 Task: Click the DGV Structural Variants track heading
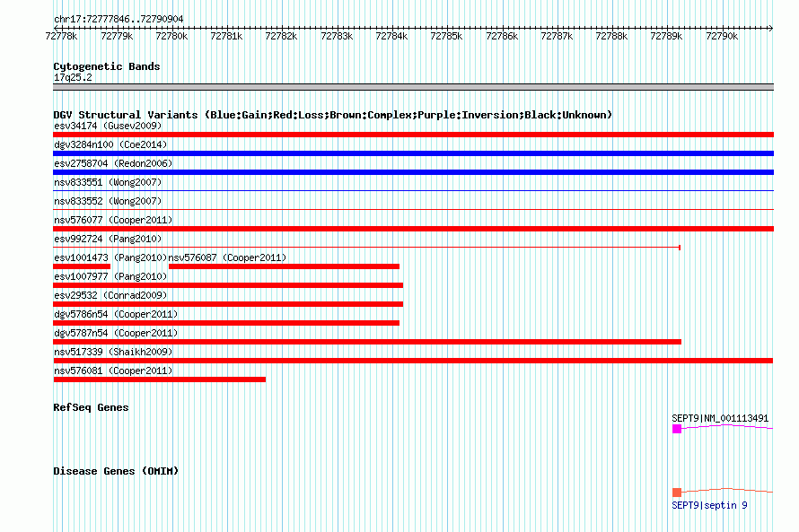(x=332, y=115)
